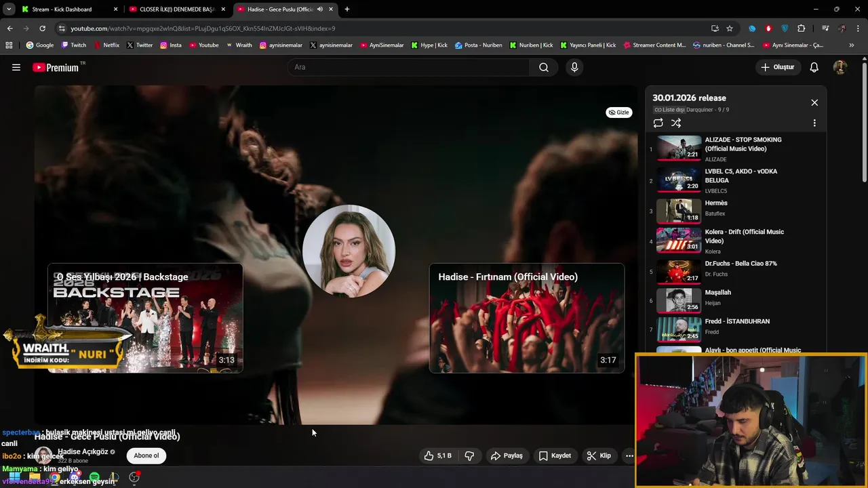Click the circular Hadise channel end card
The height and width of the screenshot is (488, 868).
click(349, 251)
